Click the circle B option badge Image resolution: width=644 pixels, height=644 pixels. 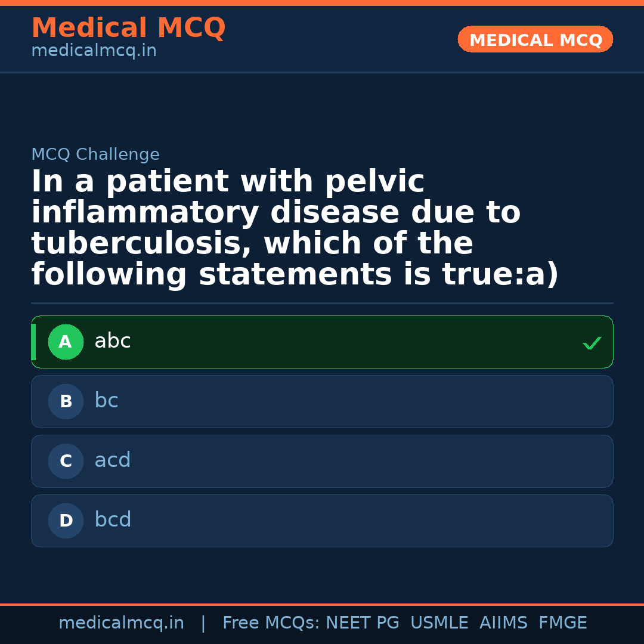click(x=66, y=402)
